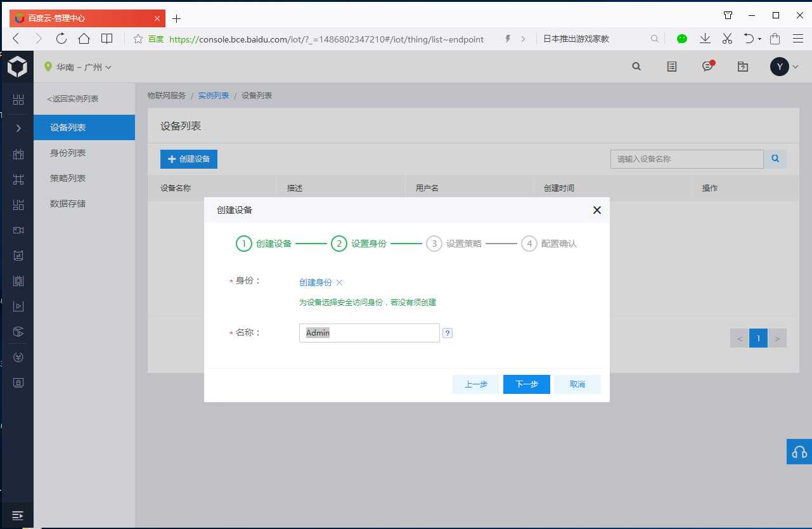
Task: Click the 名称 input field with Admin
Action: pos(370,333)
